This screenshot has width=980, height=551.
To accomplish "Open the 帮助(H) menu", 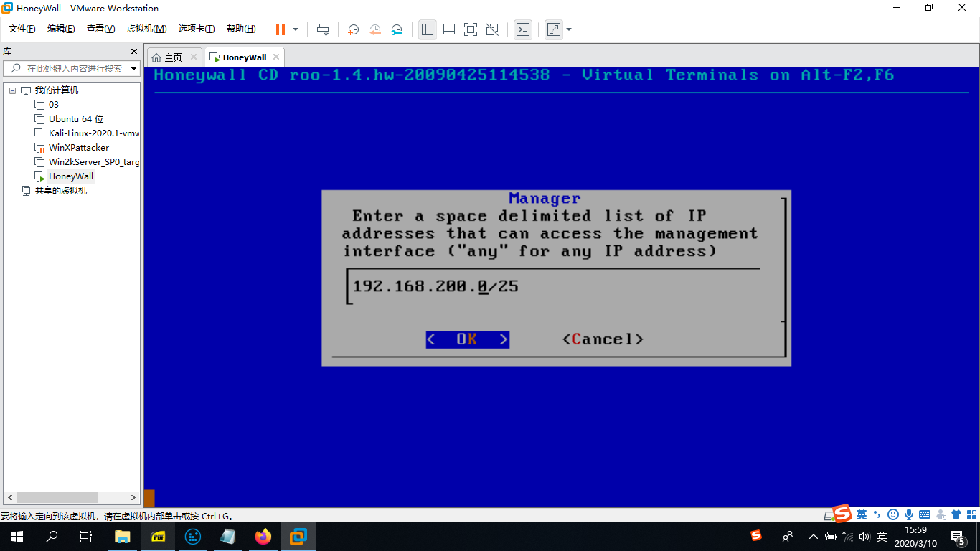I will (x=241, y=29).
